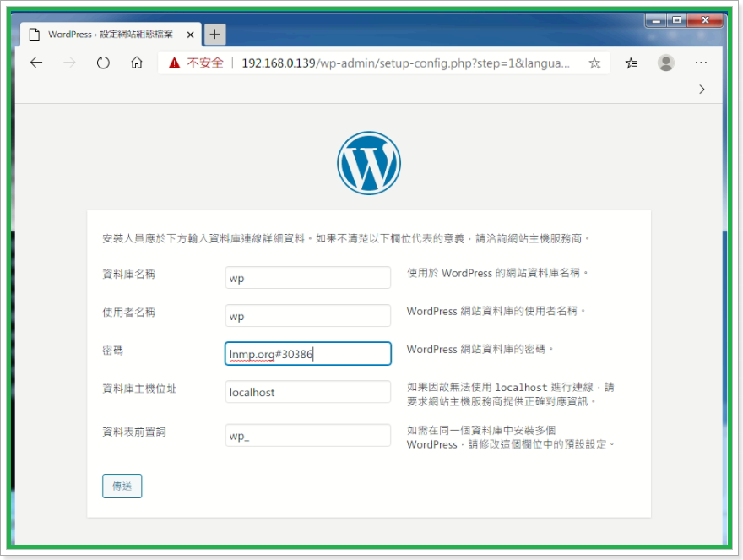
Task: Click the description WordPress 網站資料庫的使用者名稱
Action: pos(496,311)
